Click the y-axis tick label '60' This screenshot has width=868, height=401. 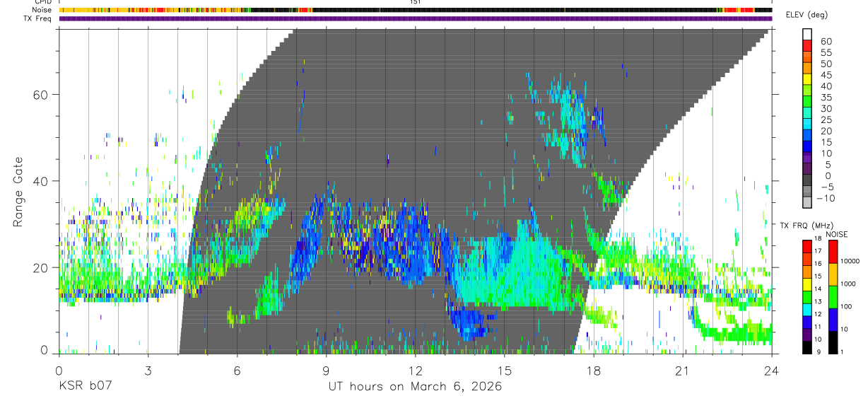(42, 95)
